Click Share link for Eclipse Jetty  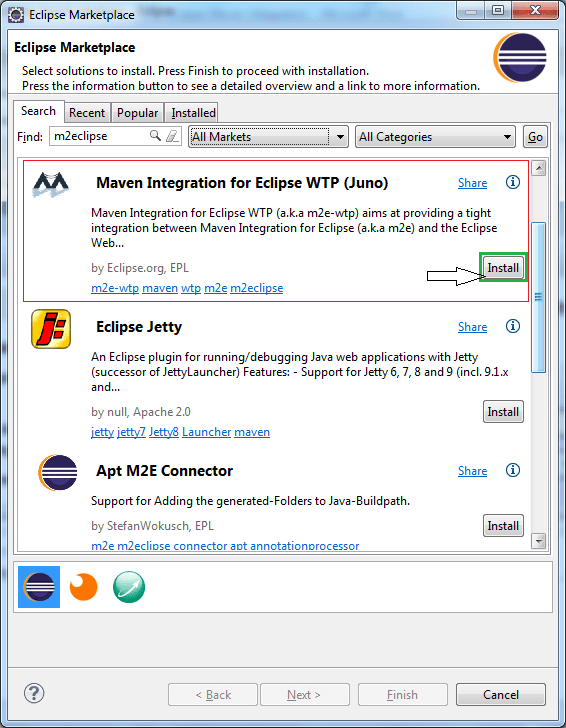click(x=472, y=327)
